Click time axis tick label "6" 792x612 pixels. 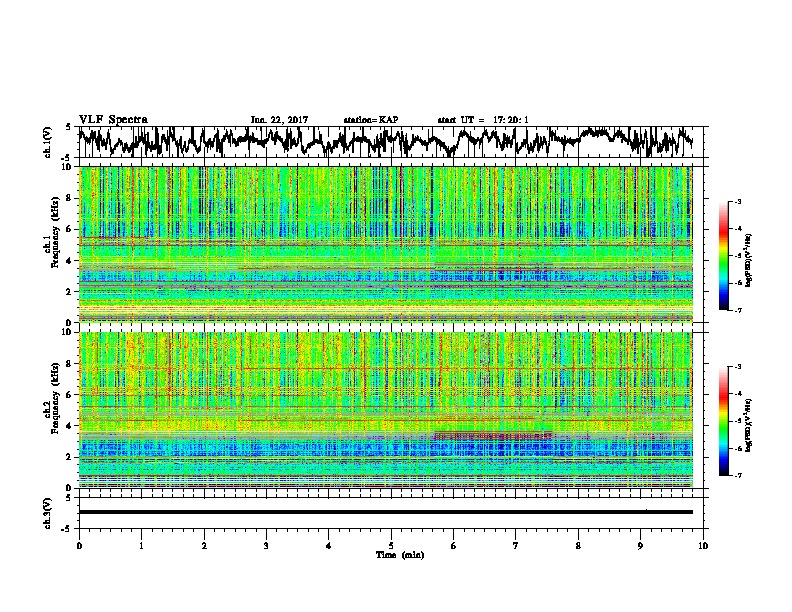tap(454, 545)
